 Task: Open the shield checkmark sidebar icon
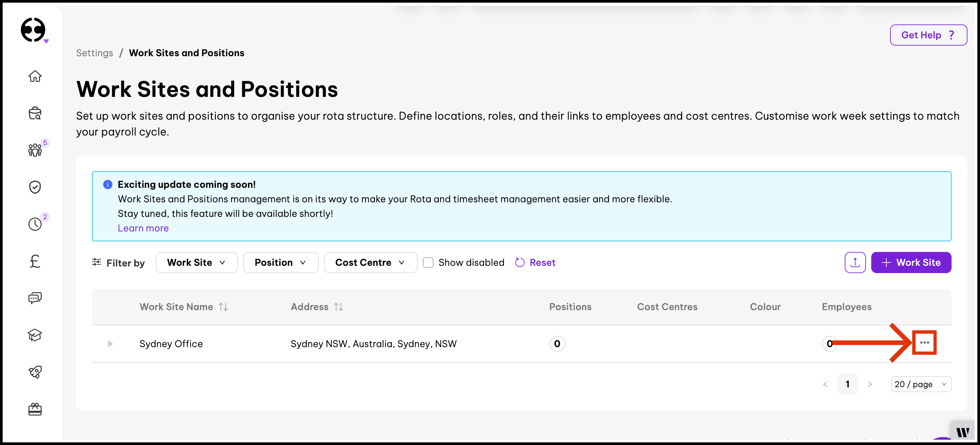[x=35, y=187]
